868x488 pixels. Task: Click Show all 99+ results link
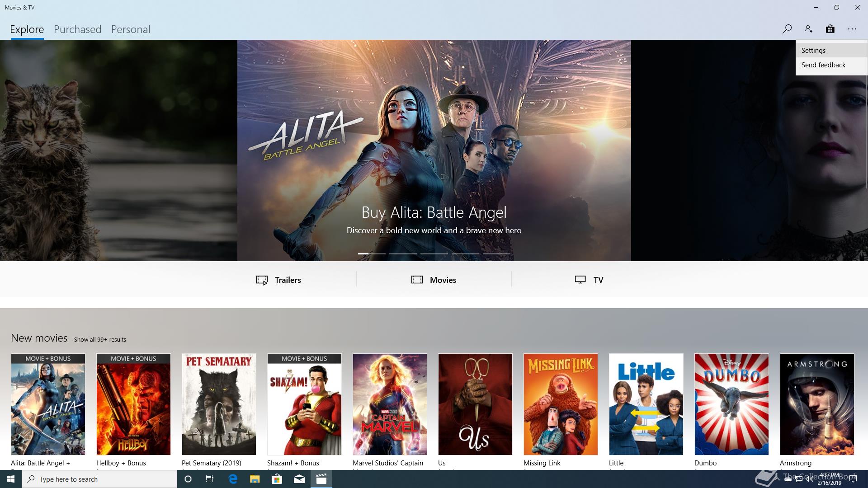[x=100, y=339]
